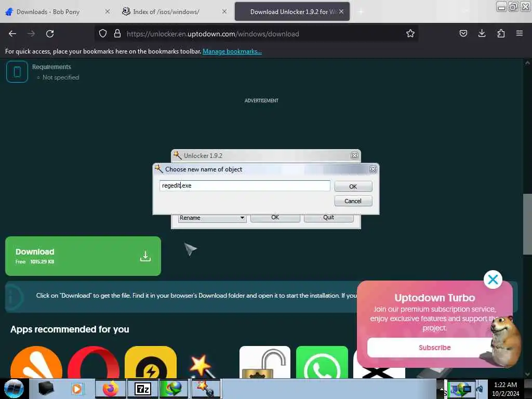Open the globe network taskbar app

(174, 389)
